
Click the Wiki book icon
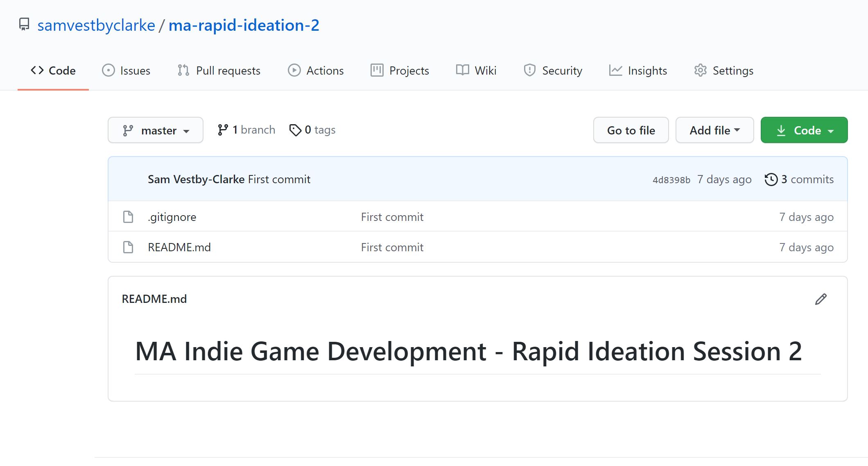point(462,70)
